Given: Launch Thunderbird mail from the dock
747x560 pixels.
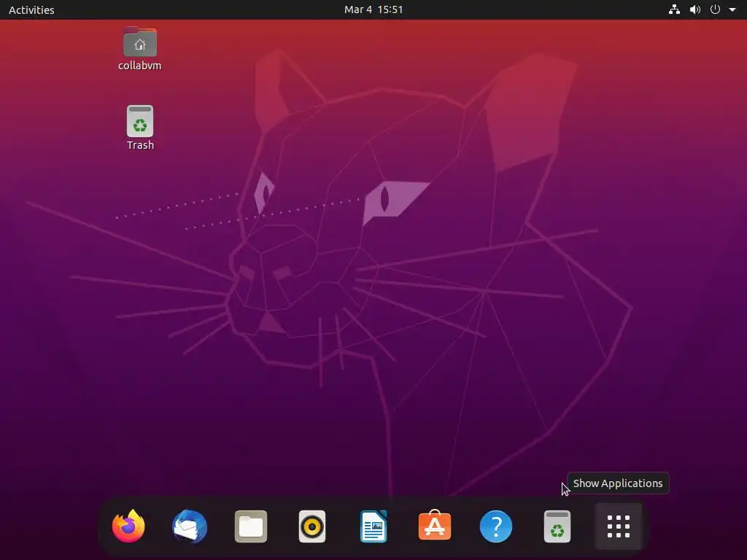Looking at the screenshot, I should [x=190, y=526].
